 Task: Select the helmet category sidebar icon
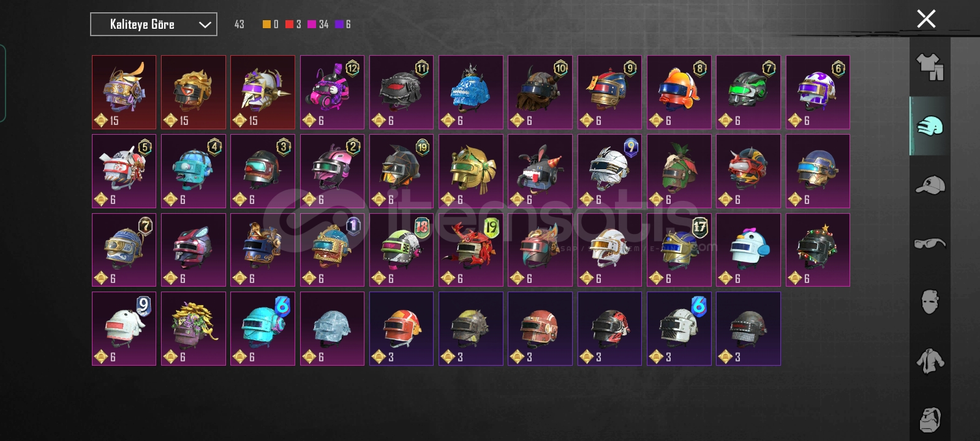(930, 126)
